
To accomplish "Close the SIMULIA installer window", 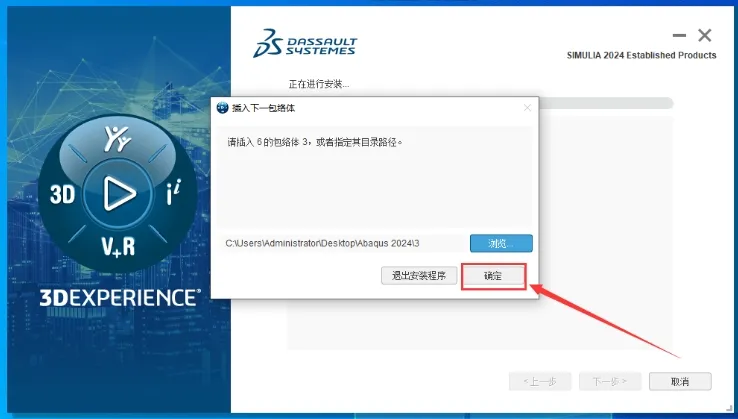I will [x=705, y=35].
